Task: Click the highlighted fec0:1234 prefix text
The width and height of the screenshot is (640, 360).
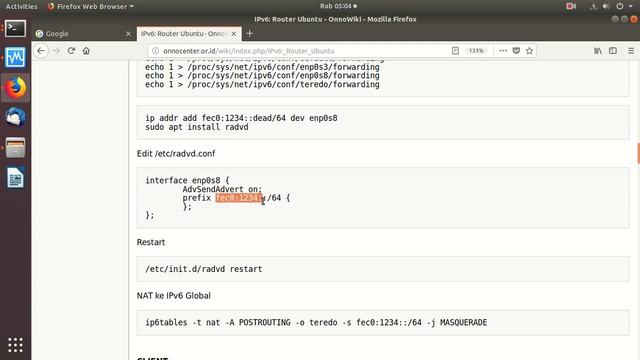Action: 239,198
